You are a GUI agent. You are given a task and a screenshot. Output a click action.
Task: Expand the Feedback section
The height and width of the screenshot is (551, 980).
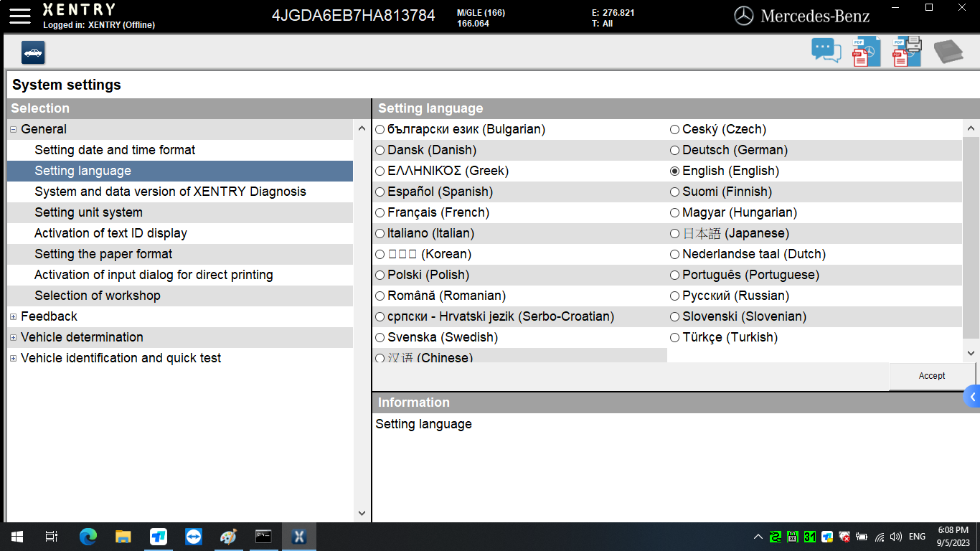pos(12,316)
